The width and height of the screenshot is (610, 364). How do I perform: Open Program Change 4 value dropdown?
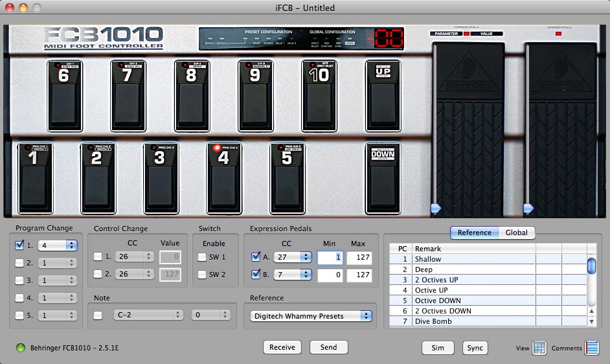click(58, 298)
